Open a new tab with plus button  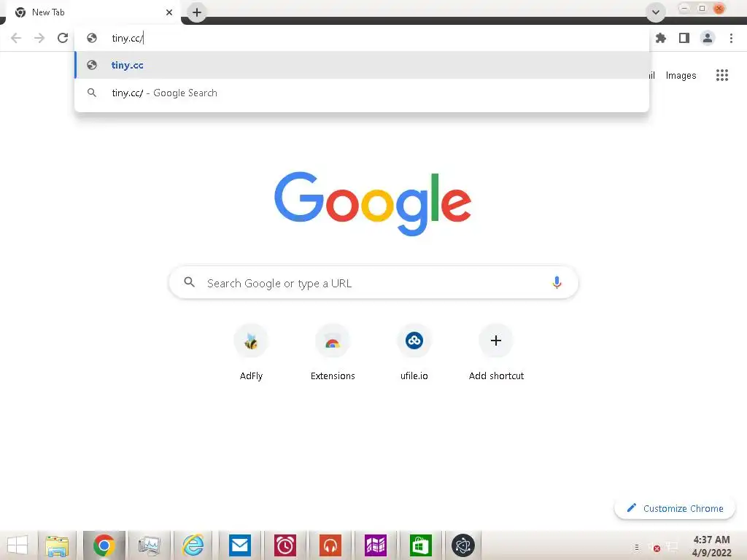tap(197, 12)
